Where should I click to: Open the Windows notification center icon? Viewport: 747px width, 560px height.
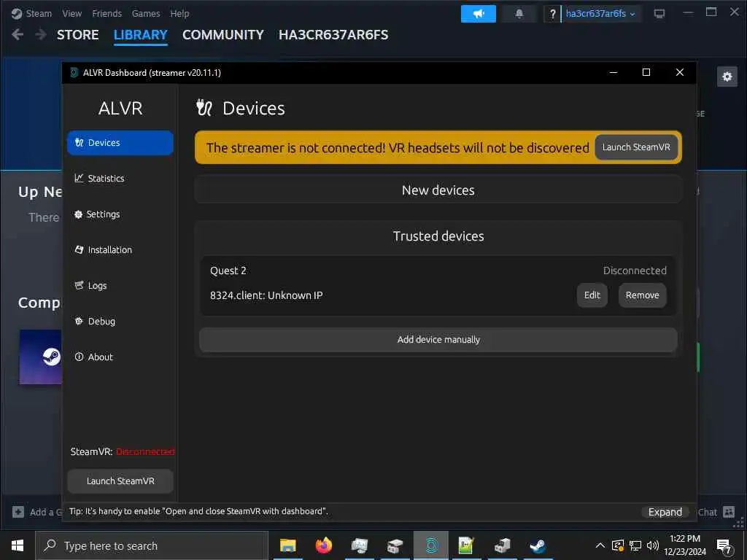724,546
